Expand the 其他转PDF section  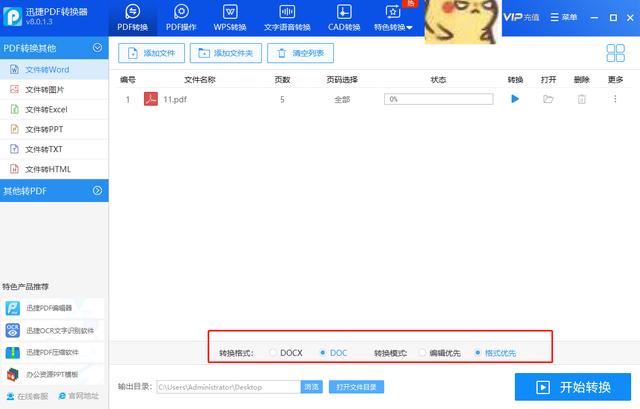tap(97, 191)
